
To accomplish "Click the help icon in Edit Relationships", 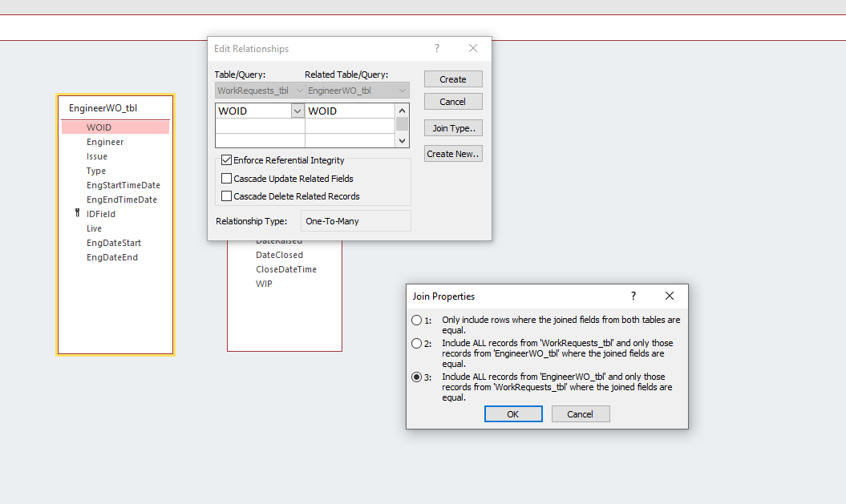I will [437, 49].
